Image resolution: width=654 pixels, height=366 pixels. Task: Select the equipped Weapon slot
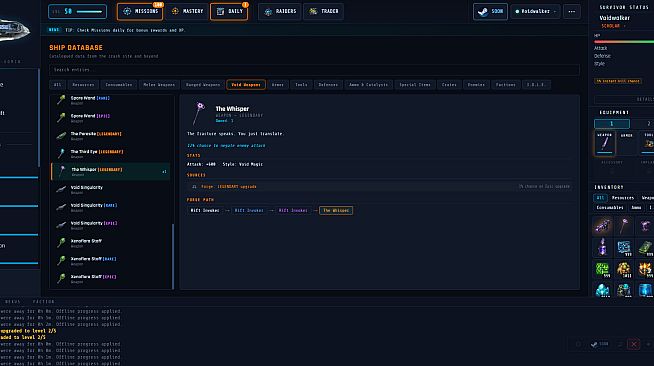pyautogui.click(x=604, y=143)
